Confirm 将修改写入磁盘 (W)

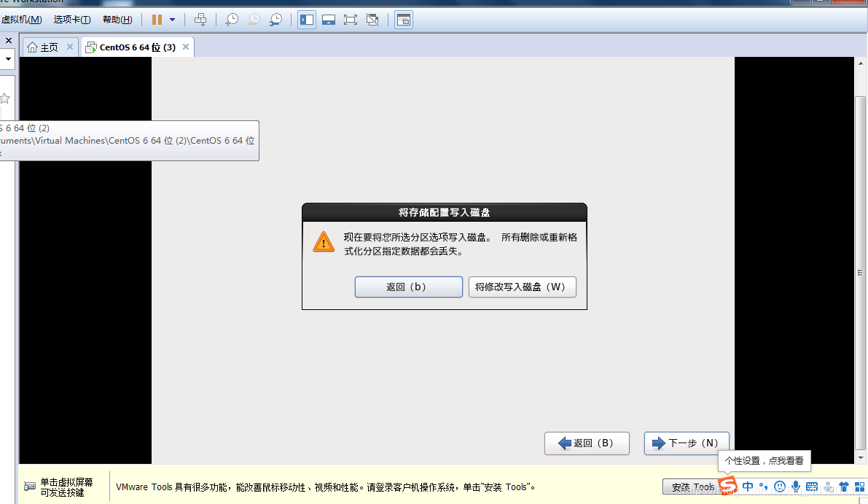point(522,287)
